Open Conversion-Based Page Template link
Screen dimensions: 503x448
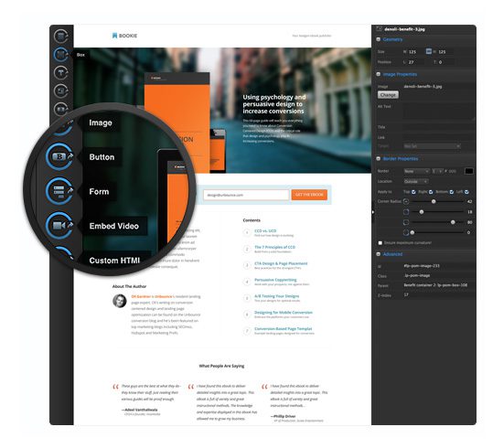(x=284, y=329)
